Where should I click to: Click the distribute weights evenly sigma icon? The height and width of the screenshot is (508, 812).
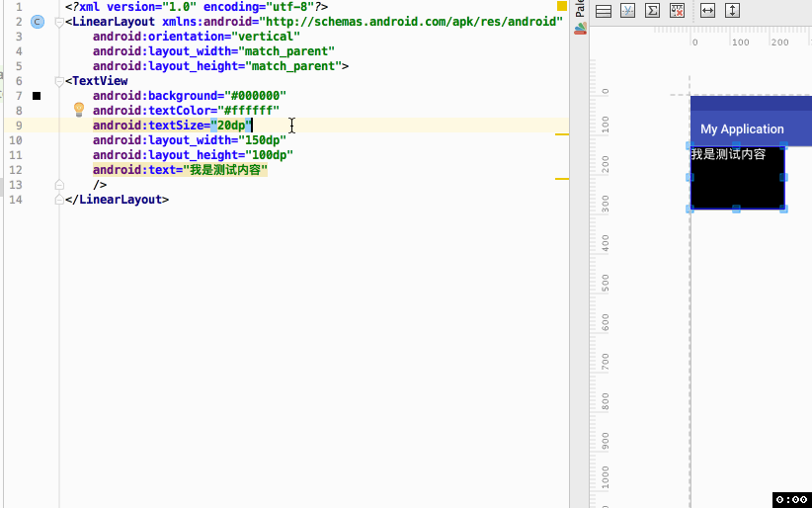pyautogui.click(x=653, y=10)
